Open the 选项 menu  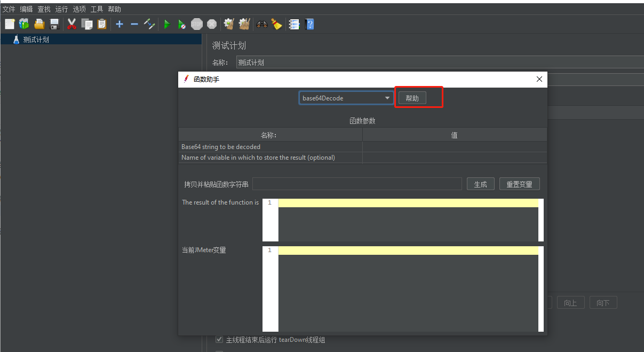pos(79,9)
